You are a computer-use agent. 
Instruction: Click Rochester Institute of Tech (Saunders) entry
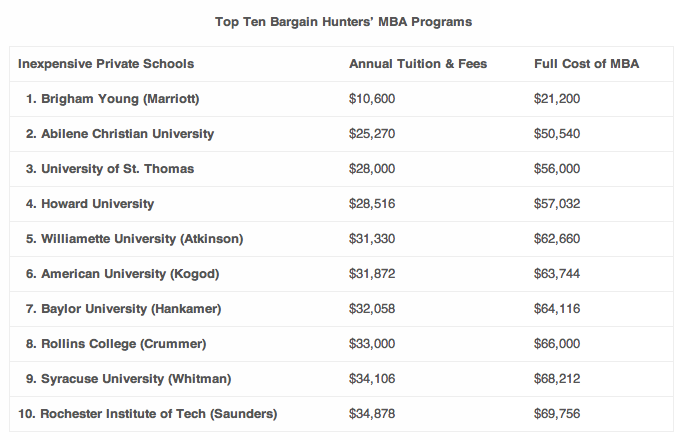click(x=147, y=414)
